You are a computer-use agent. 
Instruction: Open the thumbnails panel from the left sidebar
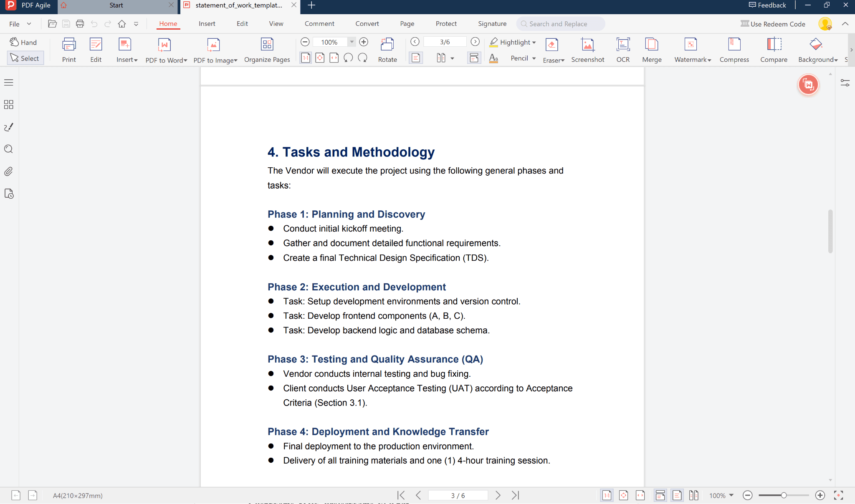coord(8,104)
